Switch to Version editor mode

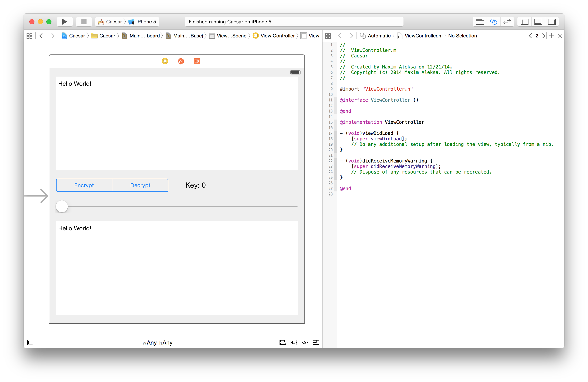[507, 22]
